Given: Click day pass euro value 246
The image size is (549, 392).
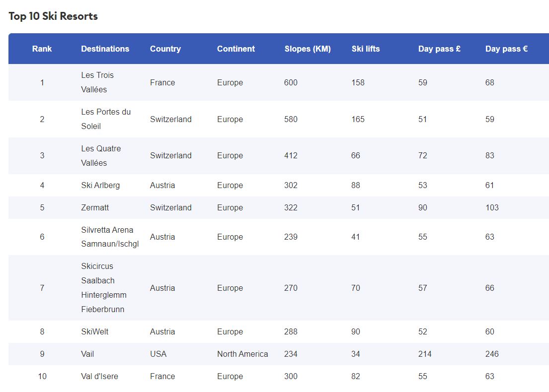Looking at the screenshot, I should coord(492,354).
